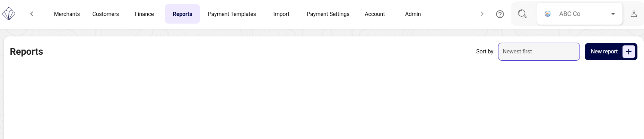This screenshot has height=139, width=644.
Task: Select the Reports tab
Action: point(182,14)
